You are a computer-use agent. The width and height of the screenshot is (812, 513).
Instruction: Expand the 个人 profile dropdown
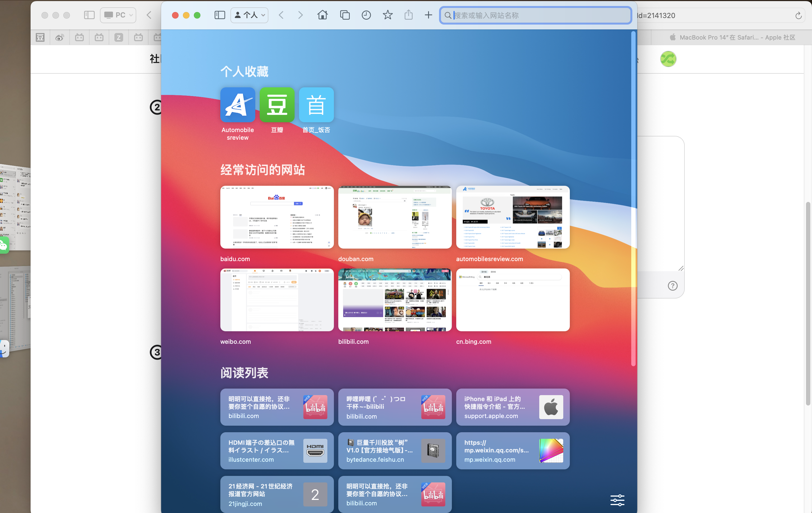click(x=250, y=15)
